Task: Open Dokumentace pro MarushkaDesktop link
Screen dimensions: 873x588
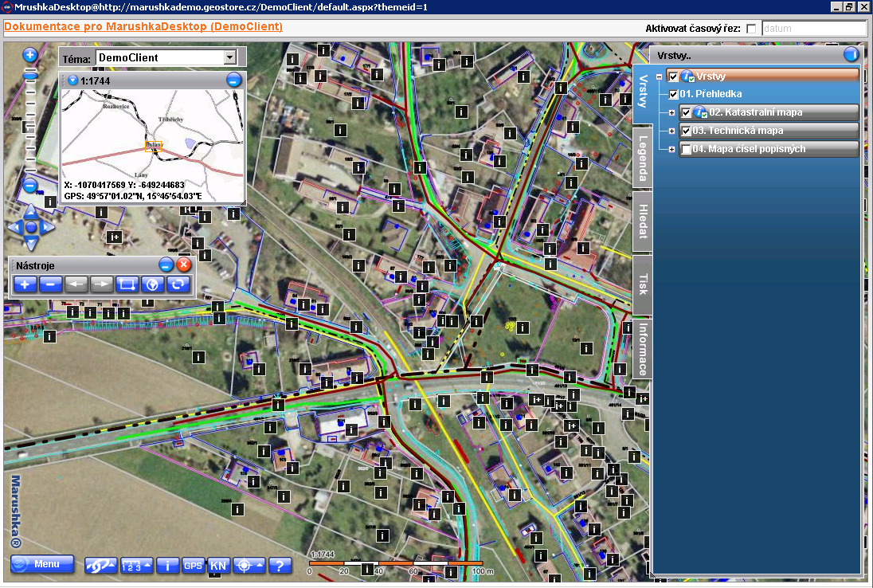Action: (x=143, y=27)
